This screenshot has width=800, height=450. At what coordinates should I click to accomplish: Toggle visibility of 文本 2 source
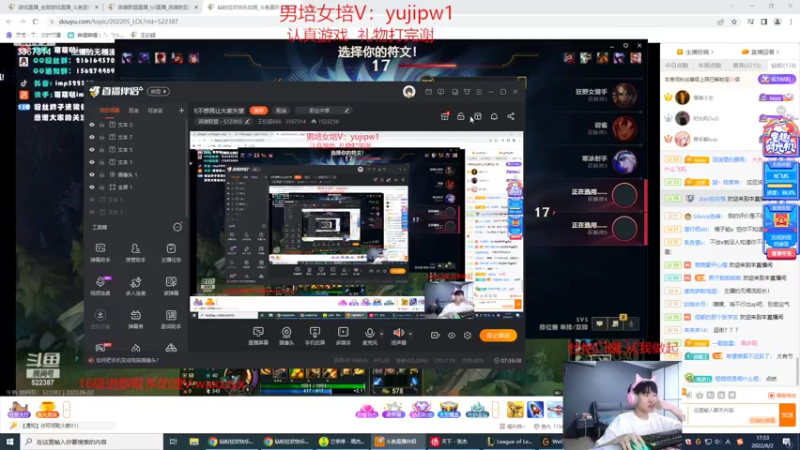point(92,124)
